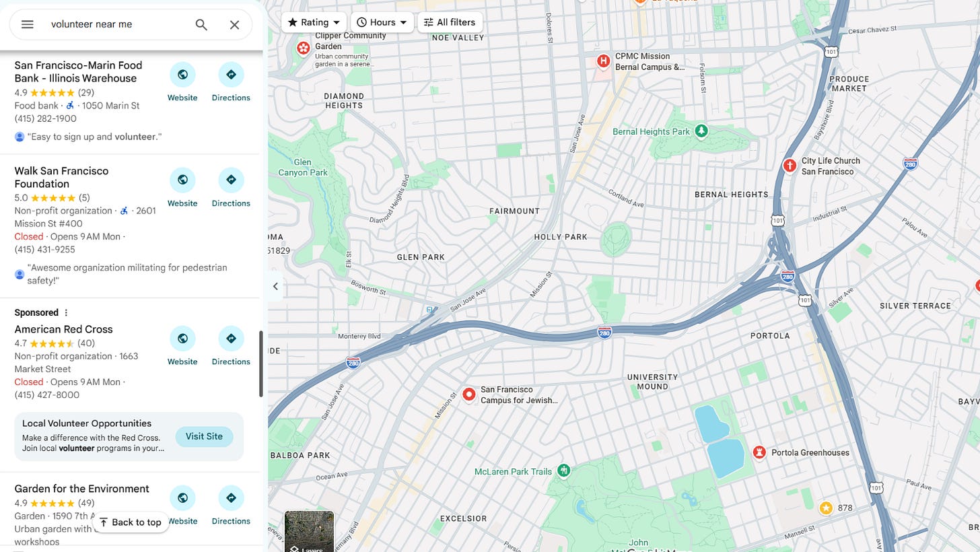Viewport: 980px width, 552px height.
Task: Open Website for Walk San Francisco Foundation
Action: pyautogui.click(x=182, y=188)
